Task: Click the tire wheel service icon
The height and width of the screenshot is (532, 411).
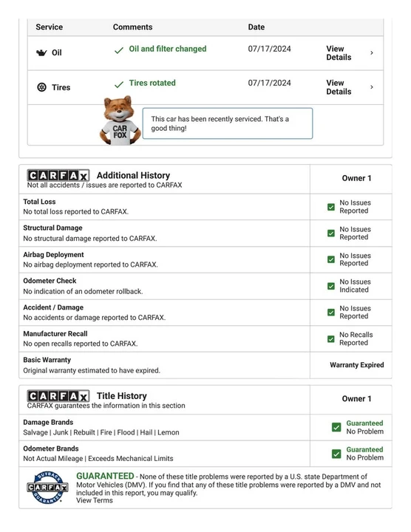Action: (41, 87)
